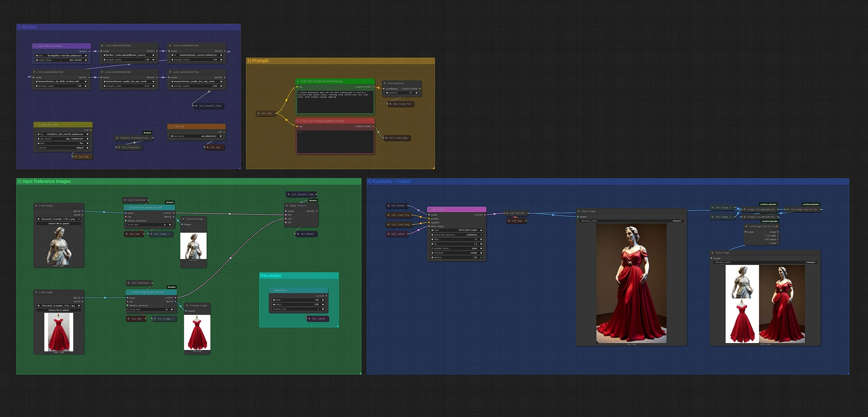
Task: Open the clip_name2 dropdown showing clip_l.safetensors
Action: tap(63, 139)
